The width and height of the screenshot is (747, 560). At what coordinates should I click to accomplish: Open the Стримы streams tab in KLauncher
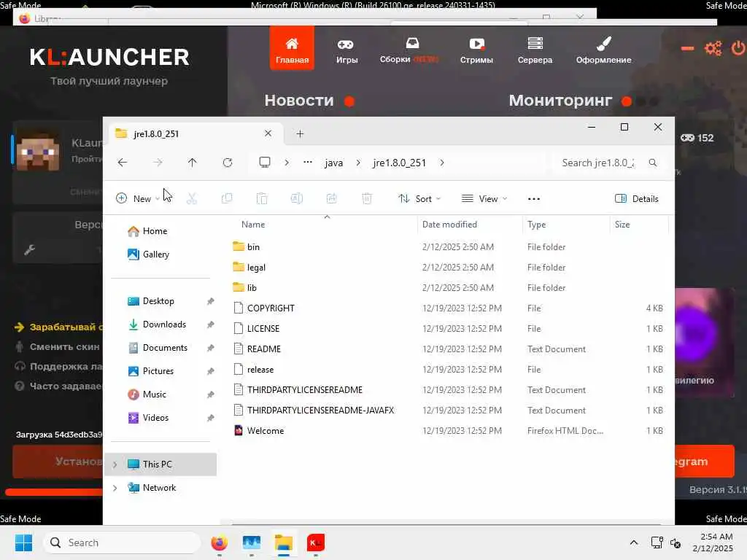coord(476,51)
